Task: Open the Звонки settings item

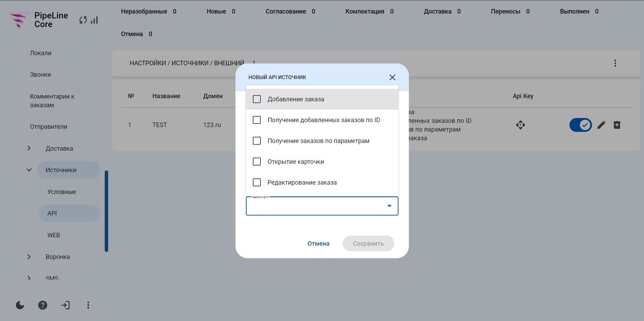Action: click(40, 75)
